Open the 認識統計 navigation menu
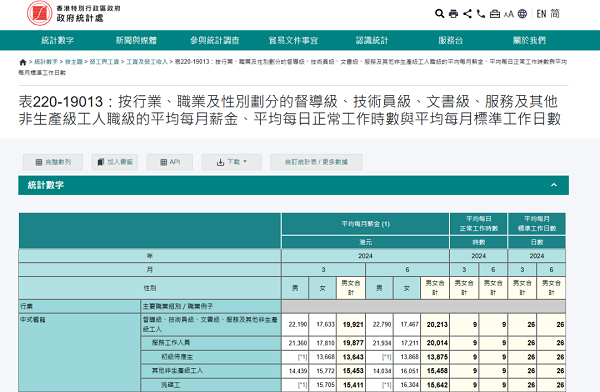 pos(372,40)
